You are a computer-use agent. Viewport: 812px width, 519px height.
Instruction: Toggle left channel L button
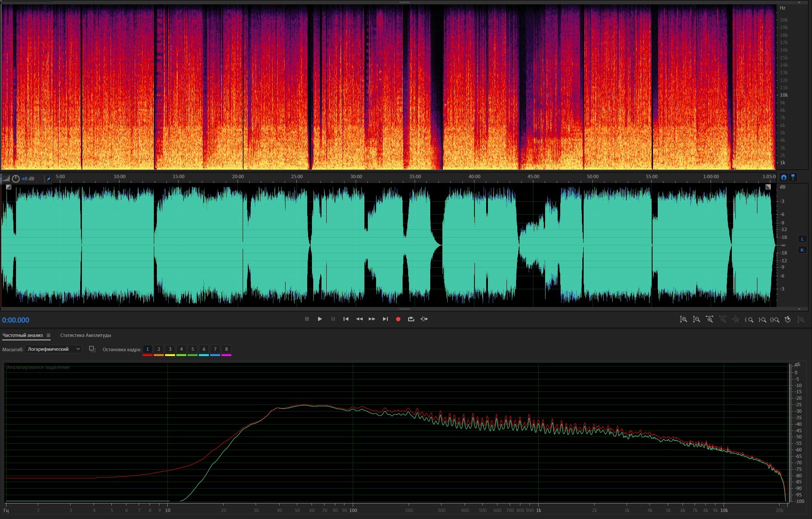(x=802, y=239)
